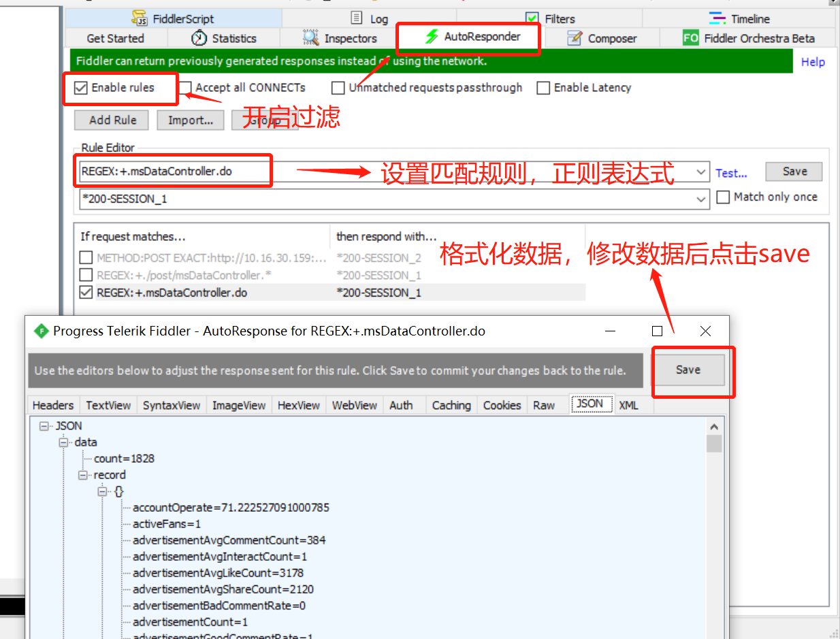This screenshot has width=840, height=639.
Task: Enable the REGEX:+./post/msDataController.* rule checkbox
Action: click(x=86, y=275)
